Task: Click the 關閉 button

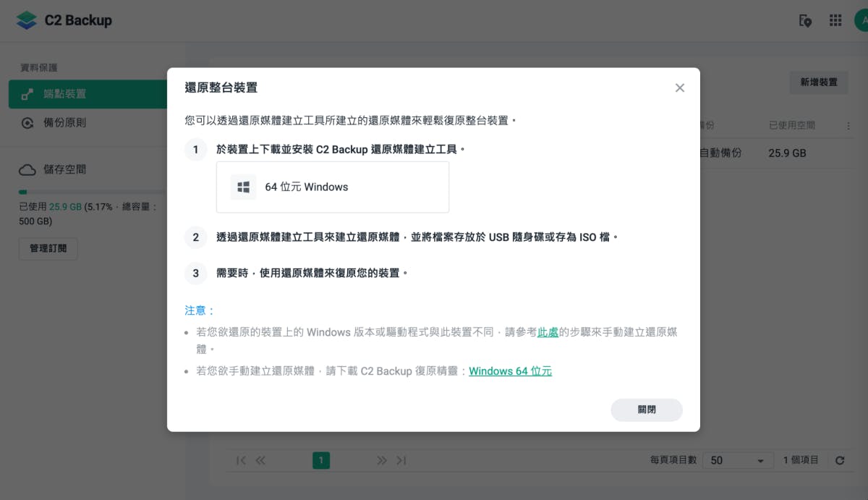Action: (x=647, y=410)
